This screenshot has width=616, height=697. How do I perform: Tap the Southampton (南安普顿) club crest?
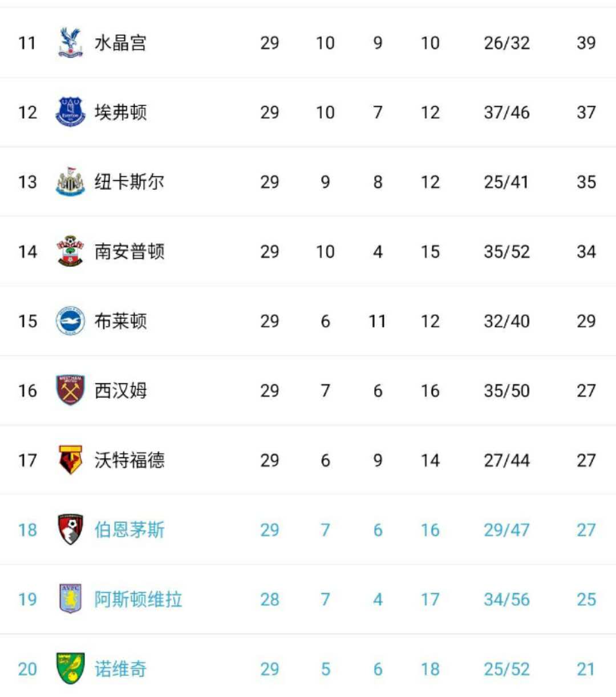(x=70, y=251)
